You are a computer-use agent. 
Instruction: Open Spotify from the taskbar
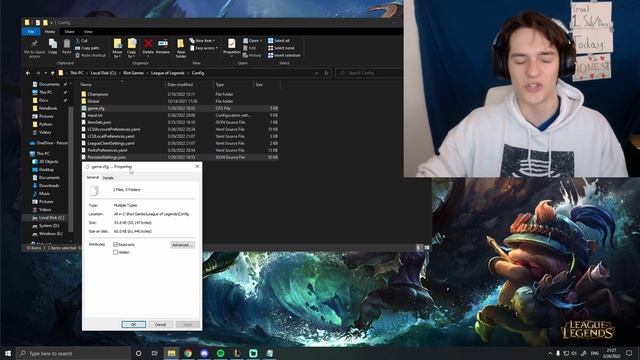[x=220, y=353]
